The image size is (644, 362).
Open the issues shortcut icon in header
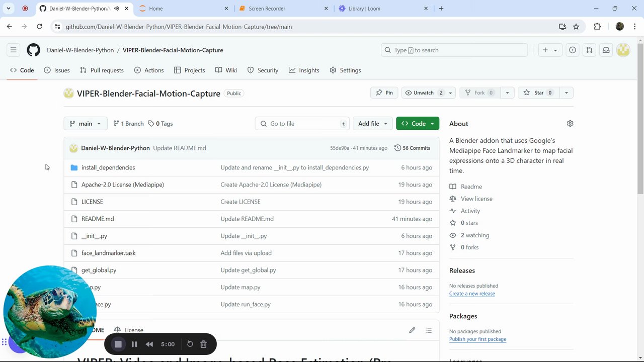coord(573,50)
